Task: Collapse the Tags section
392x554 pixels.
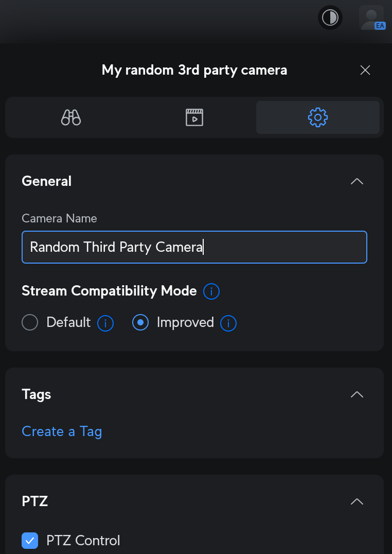Action: click(x=357, y=394)
